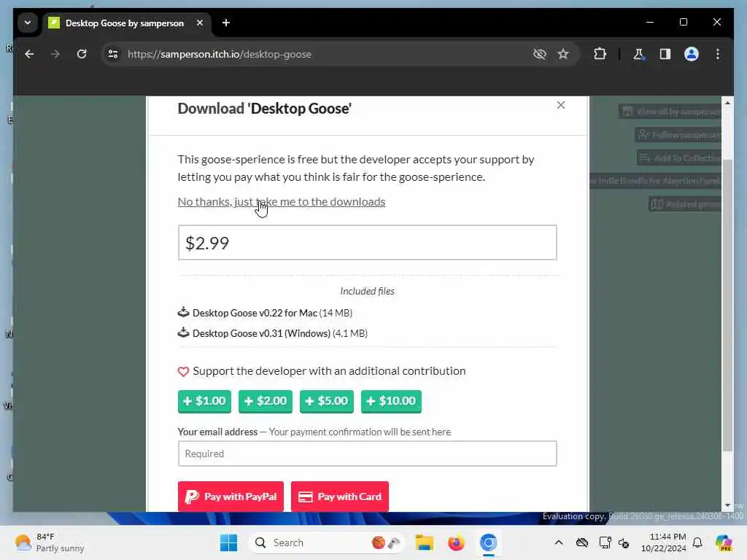Open the browser extensions puzzle icon
Image resolution: width=747 pixels, height=560 pixels.
tap(600, 54)
